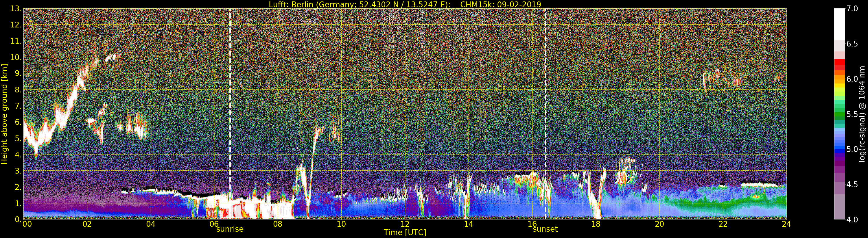Screen dimensions: 868x238
Task: Click the "sunrise" label below the time axis
Action: [230, 229]
